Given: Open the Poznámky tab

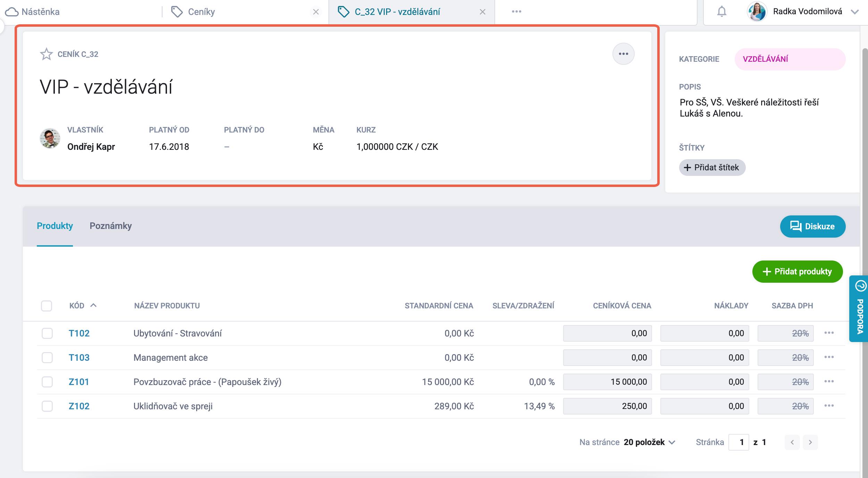Looking at the screenshot, I should 111,226.
